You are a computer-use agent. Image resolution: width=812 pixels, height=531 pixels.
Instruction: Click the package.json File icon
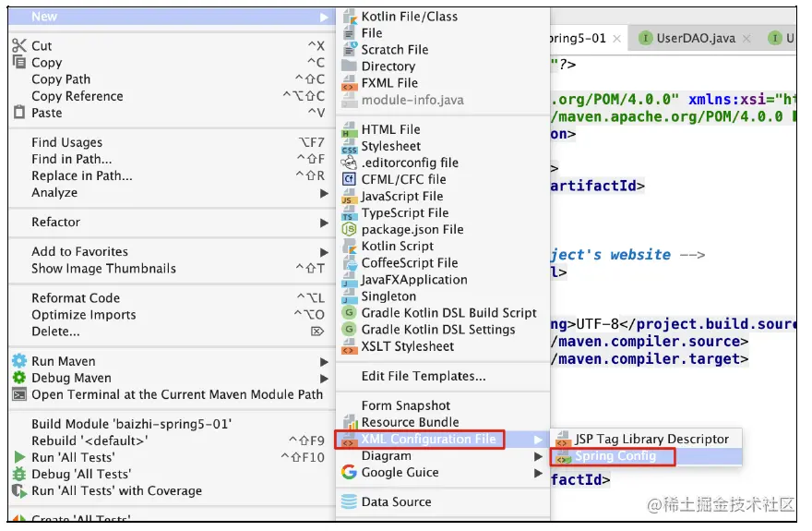point(350,229)
